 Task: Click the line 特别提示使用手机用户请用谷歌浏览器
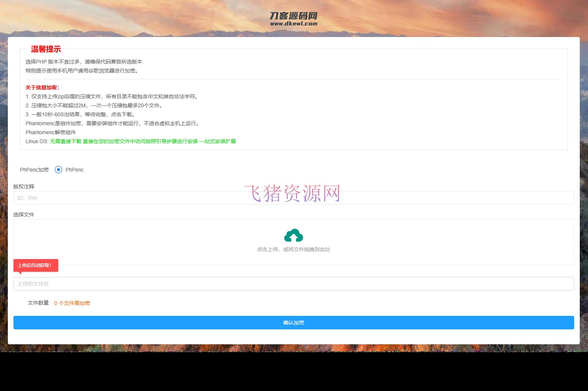[82, 71]
